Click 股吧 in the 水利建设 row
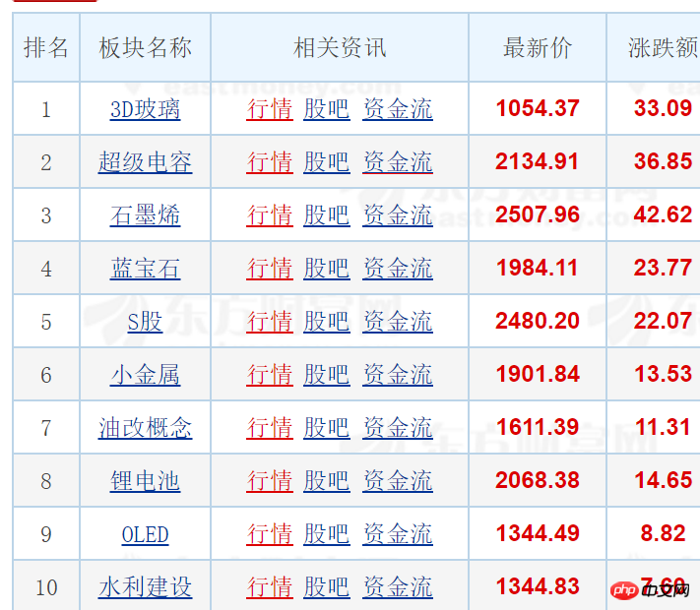This screenshot has height=610, width=700. [x=326, y=587]
